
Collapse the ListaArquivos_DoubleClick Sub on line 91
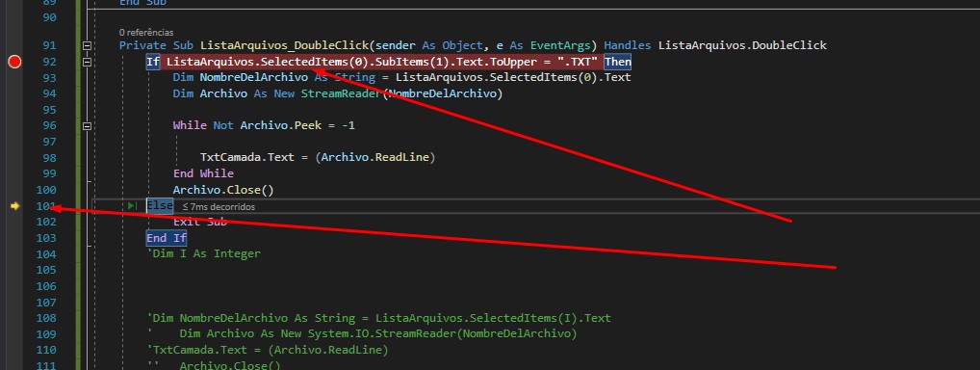pos(87,45)
